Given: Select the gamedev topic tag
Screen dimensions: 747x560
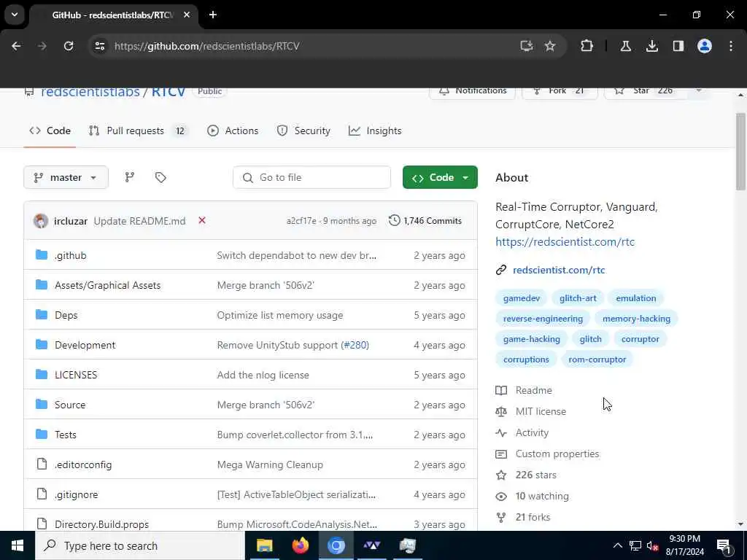Looking at the screenshot, I should click(x=522, y=298).
